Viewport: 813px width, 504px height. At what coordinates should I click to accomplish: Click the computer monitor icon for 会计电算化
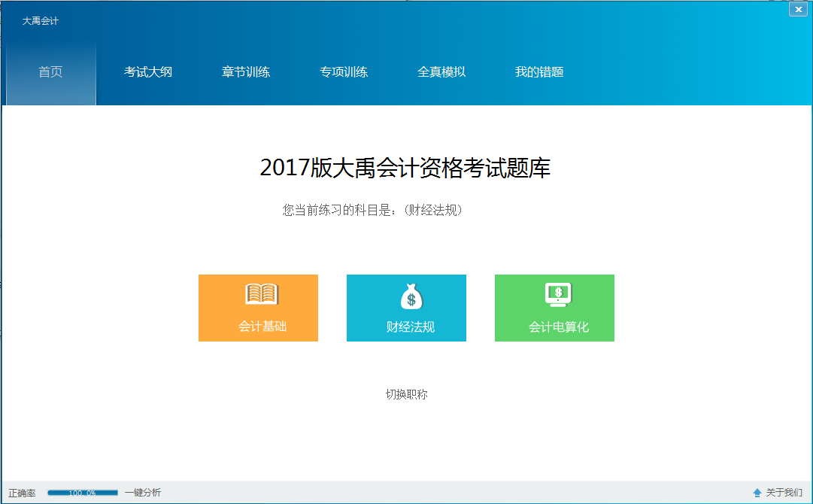click(558, 294)
